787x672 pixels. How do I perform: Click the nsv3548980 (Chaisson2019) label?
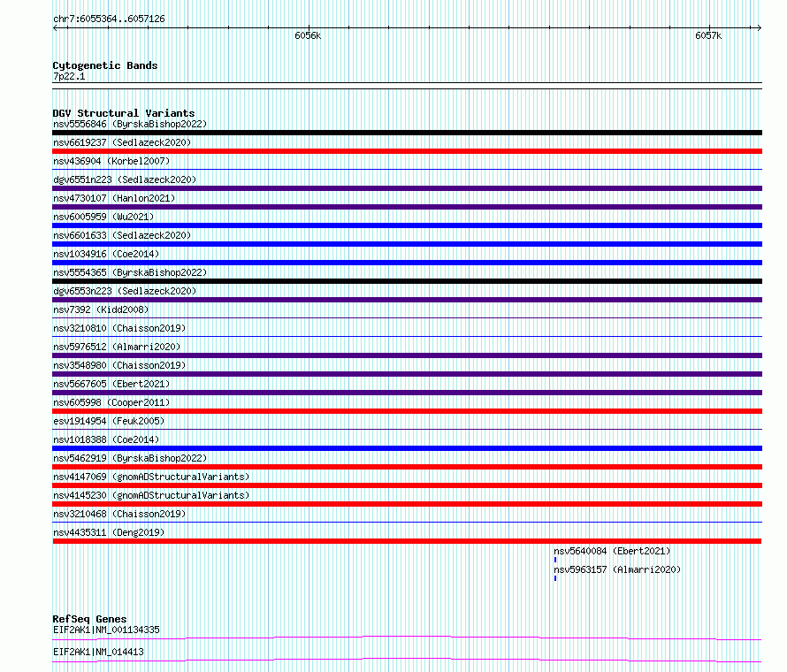pos(119,365)
